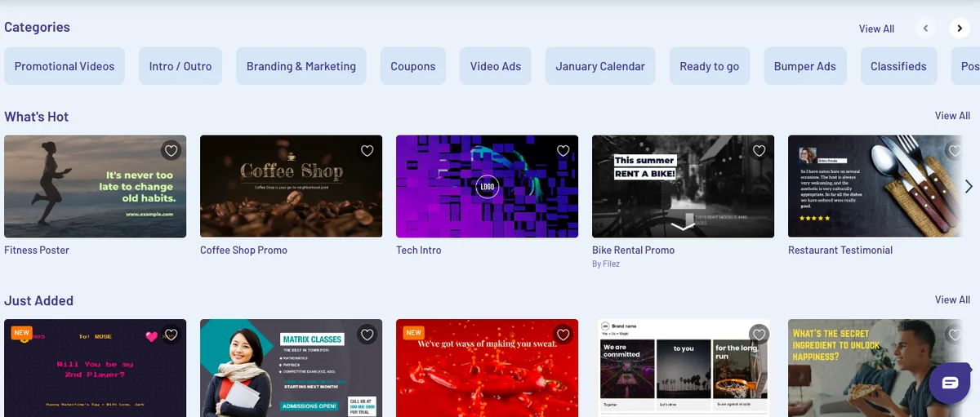Open the January Calendar category
Screen dimensions: 980x417
[x=600, y=66]
